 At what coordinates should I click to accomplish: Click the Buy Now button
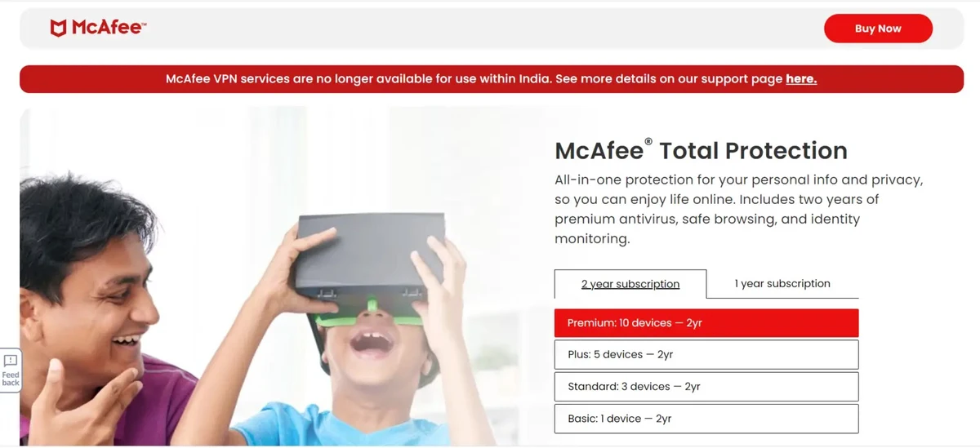tap(878, 29)
